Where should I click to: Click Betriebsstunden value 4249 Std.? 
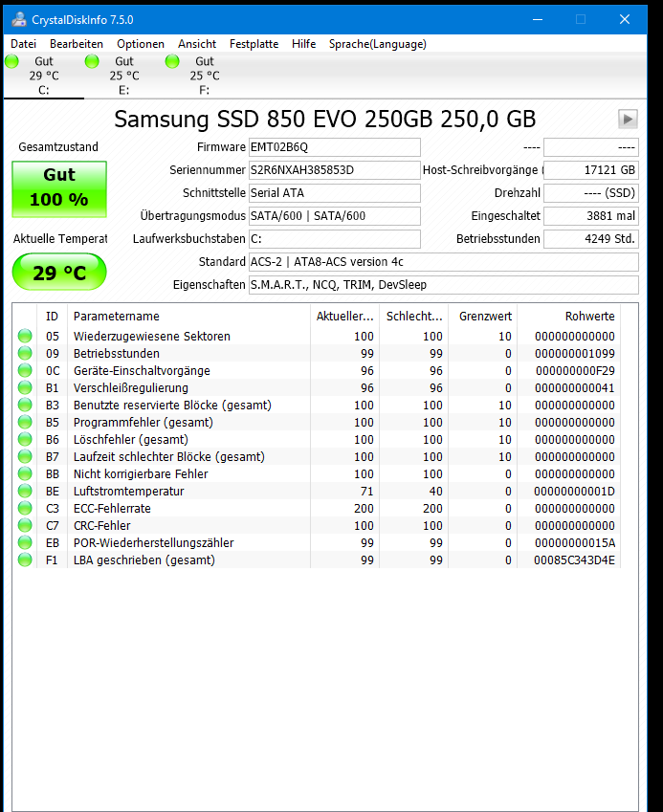pos(591,239)
